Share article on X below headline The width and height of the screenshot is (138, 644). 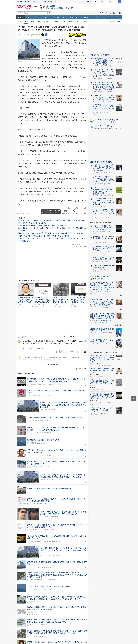[x=43, y=35]
